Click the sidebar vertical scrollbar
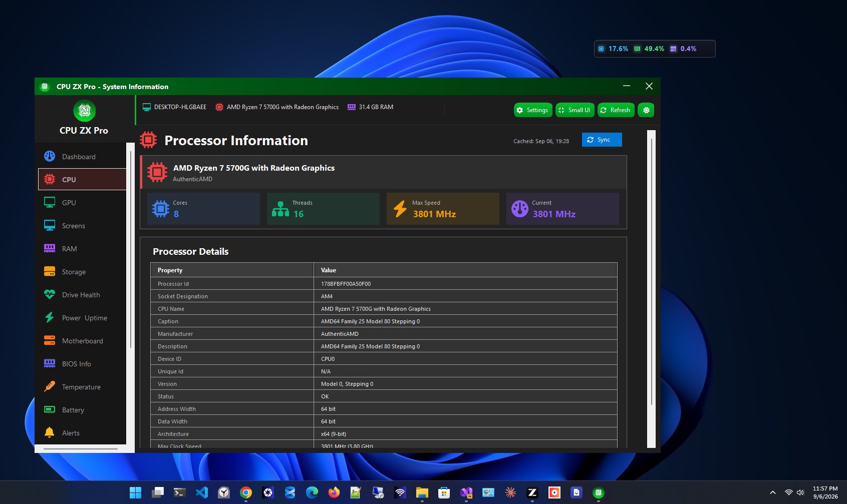The width and height of the screenshot is (847, 504). click(x=131, y=249)
